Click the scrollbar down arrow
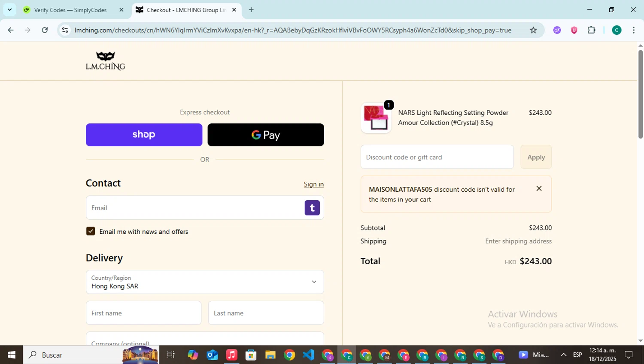Viewport: 644px width, 364px height. point(640,341)
